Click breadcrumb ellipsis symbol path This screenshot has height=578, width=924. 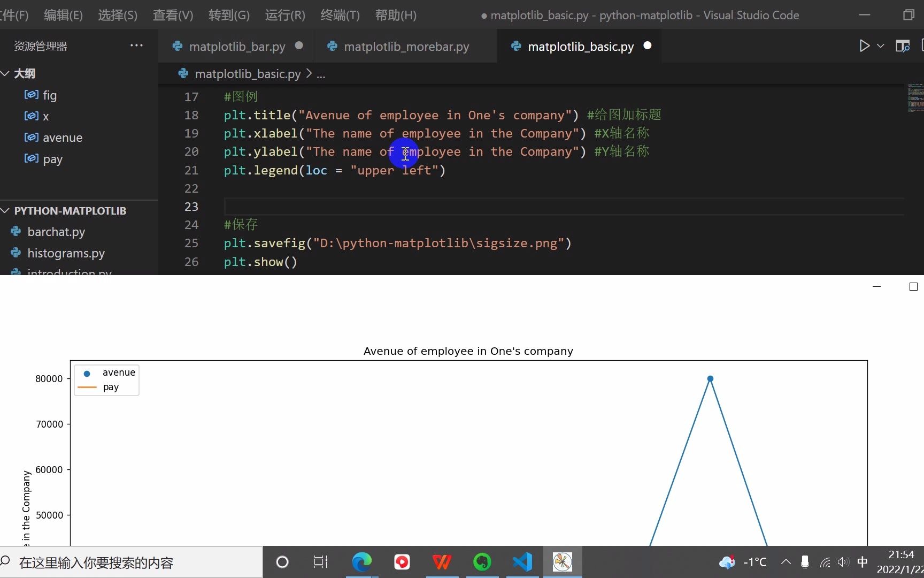point(321,74)
